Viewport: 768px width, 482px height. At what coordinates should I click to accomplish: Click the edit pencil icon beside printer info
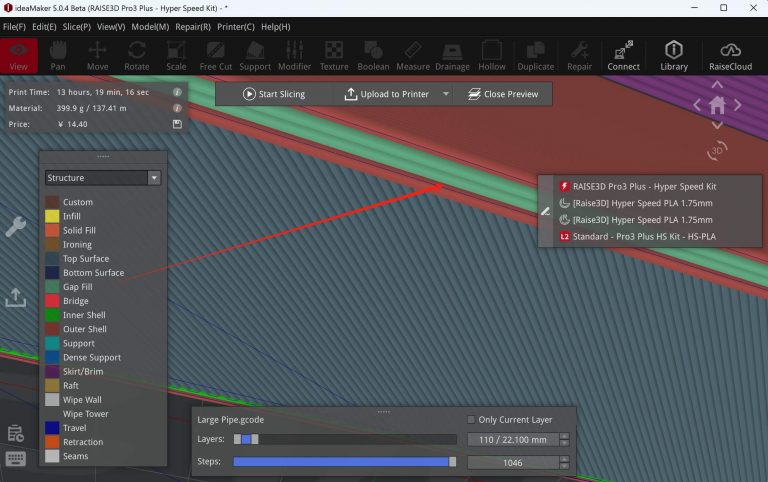pyautogui.click(x=546, y=211)
